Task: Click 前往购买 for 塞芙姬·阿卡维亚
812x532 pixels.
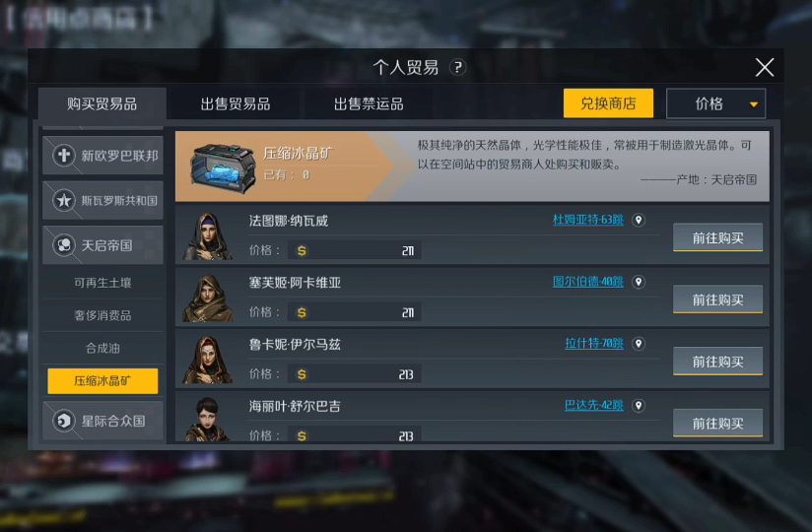Action: click(717, 299)
